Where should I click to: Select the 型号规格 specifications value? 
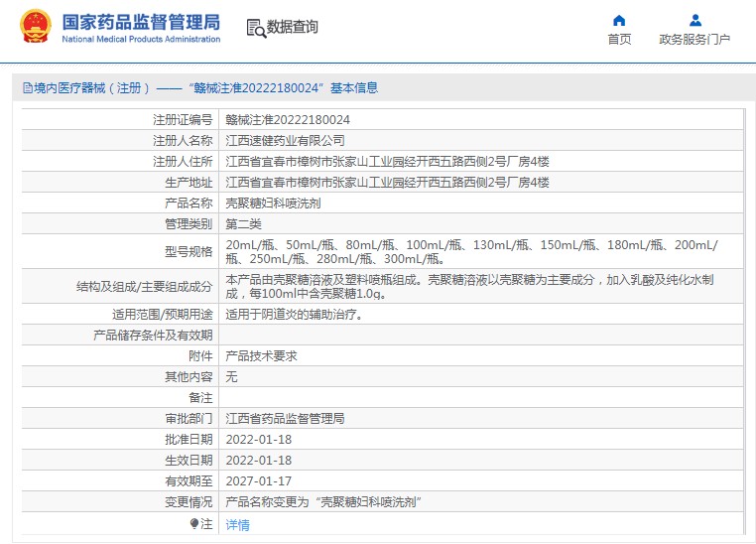click(472, 252)
